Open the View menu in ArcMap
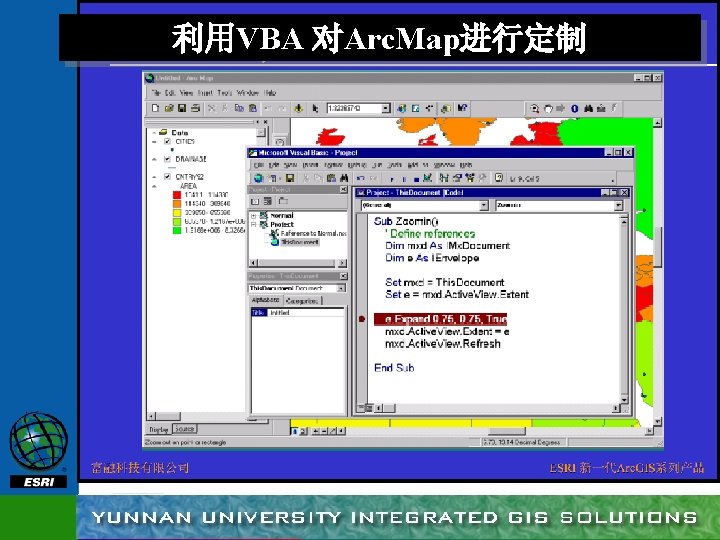This screenshot has height=540, width=720. point(186,93)
